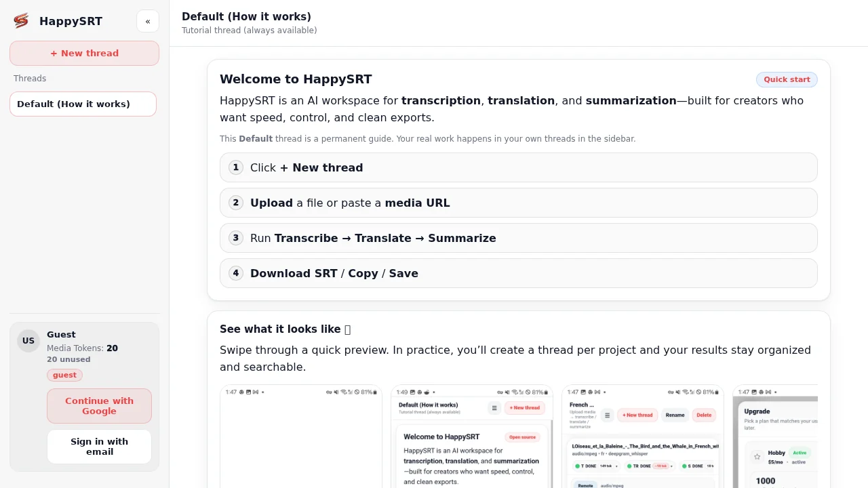Click the circled number 2 step icon
868x488 pixels.
235,203
